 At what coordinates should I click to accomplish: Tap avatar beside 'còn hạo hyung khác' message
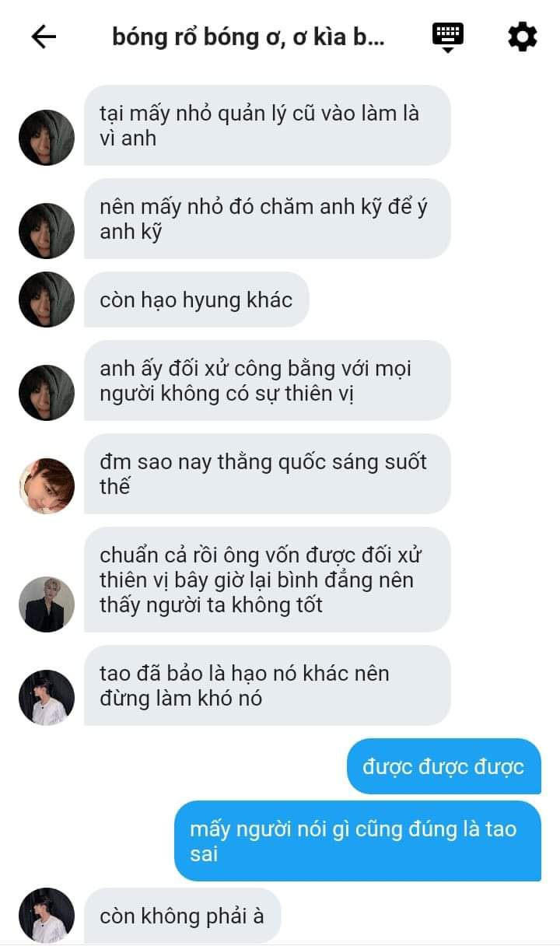[47, 300]
